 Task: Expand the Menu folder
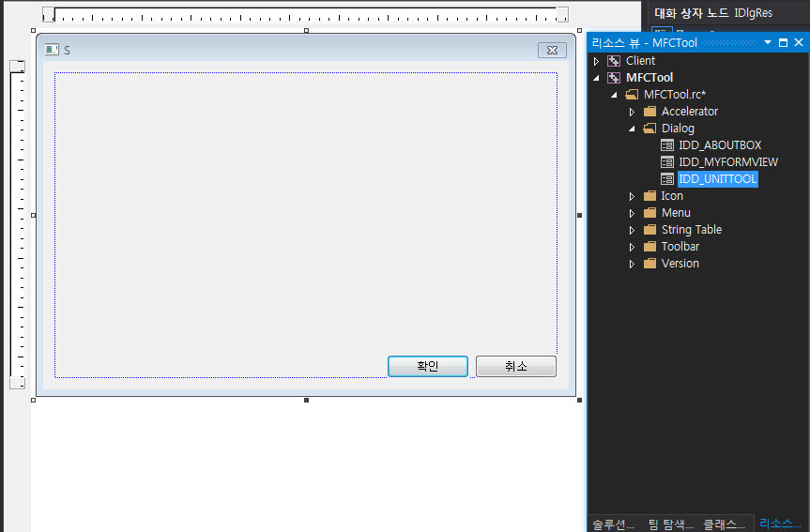[x=632, y=213]
